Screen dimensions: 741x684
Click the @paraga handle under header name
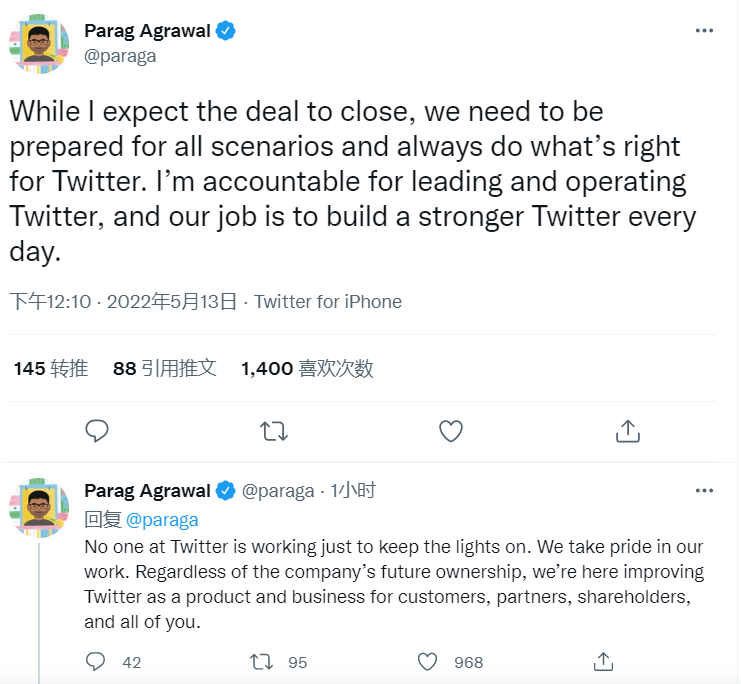click(x=120, y=56)
